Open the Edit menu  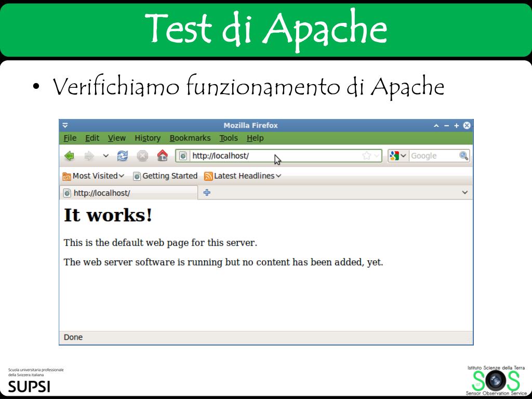click(x=92, y=138)
